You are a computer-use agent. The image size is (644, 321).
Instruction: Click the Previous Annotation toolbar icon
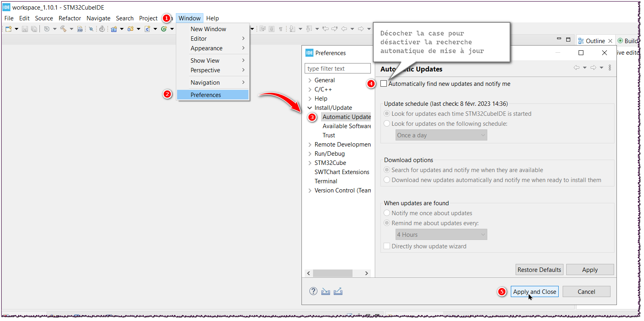[309, 29]
